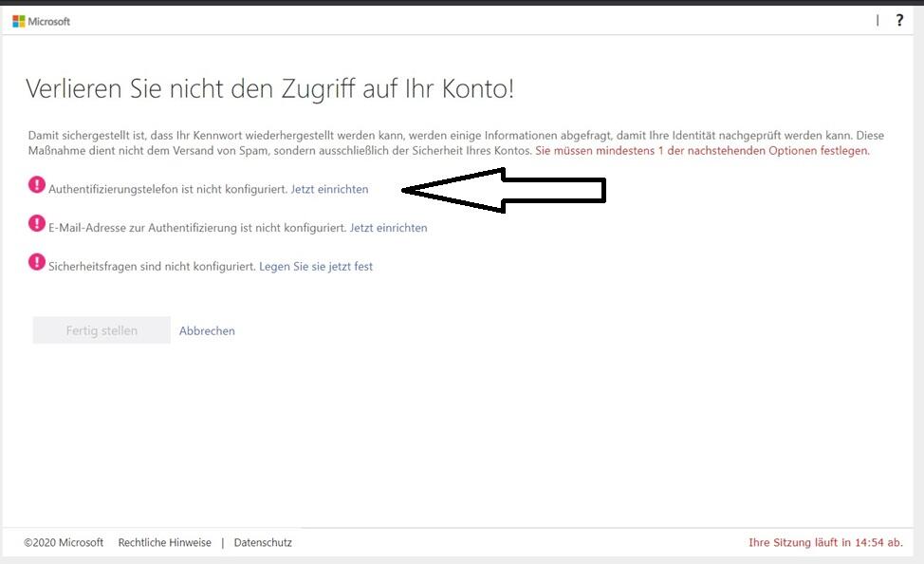Click 'Jetzt einrichten' for E-Mail-Adresse
Screen dimensions: 924x564
tap(388, 228)
